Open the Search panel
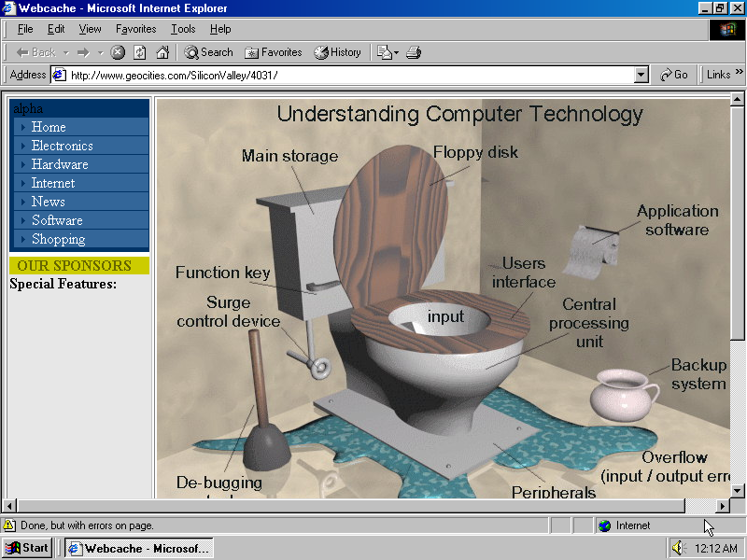This screenshot has width=747, height=560. point(208,52)
